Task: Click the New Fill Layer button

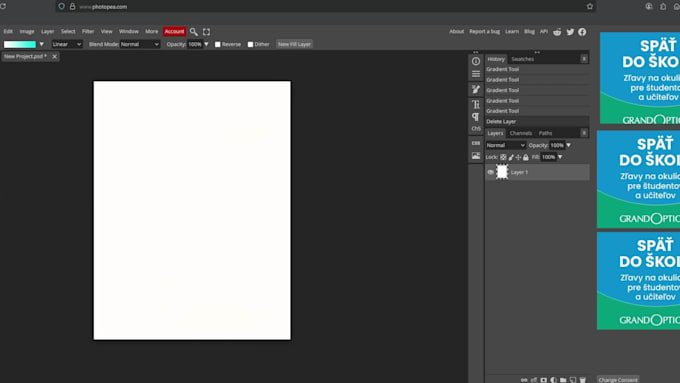Action: pos(294,44)
